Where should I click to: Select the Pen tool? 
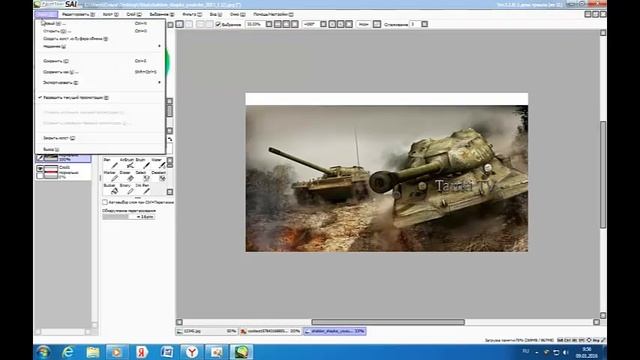[x=110, y=163]
